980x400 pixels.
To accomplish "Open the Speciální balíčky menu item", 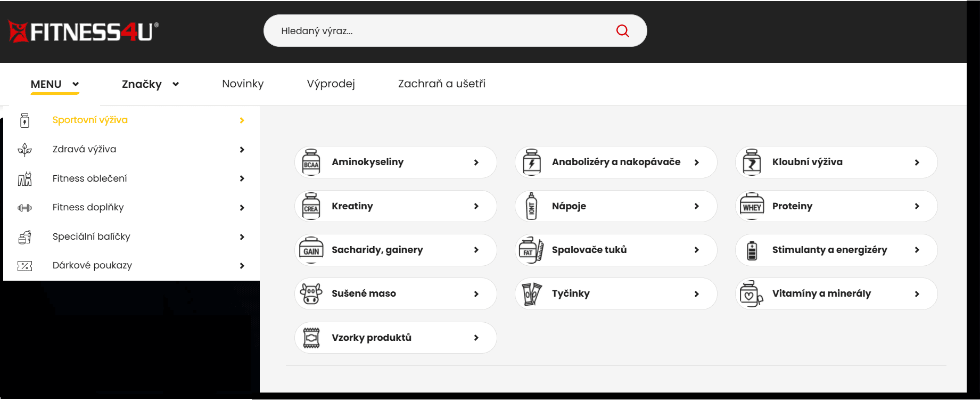I will (x=91, y=236).
